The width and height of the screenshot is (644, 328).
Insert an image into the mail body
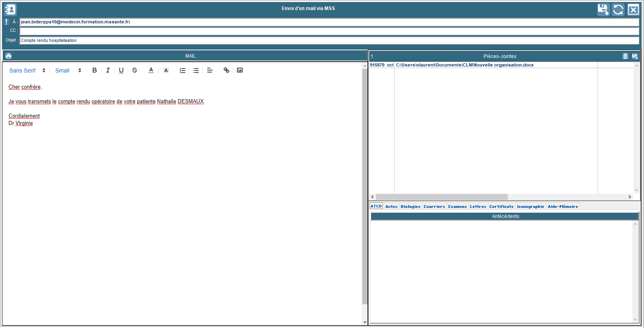240,70
